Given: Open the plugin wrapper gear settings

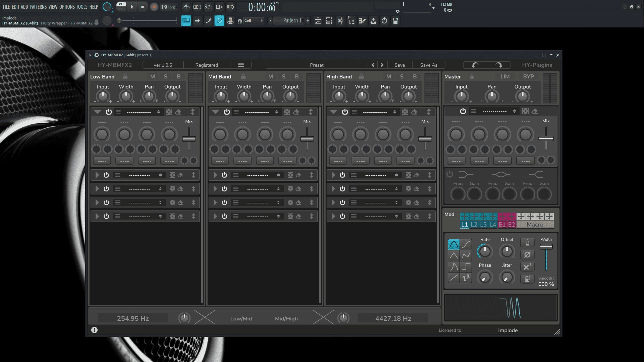Looking at the screenshot, I should tap(97, 55).
